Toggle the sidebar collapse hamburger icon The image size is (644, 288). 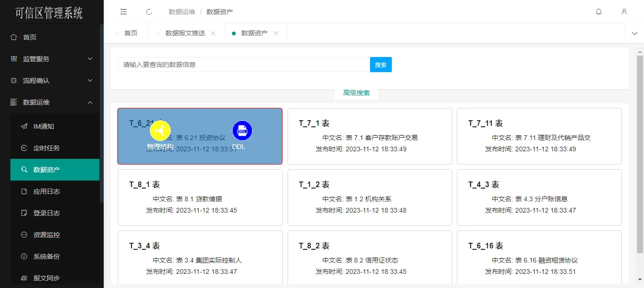click(x=124, y=12)
